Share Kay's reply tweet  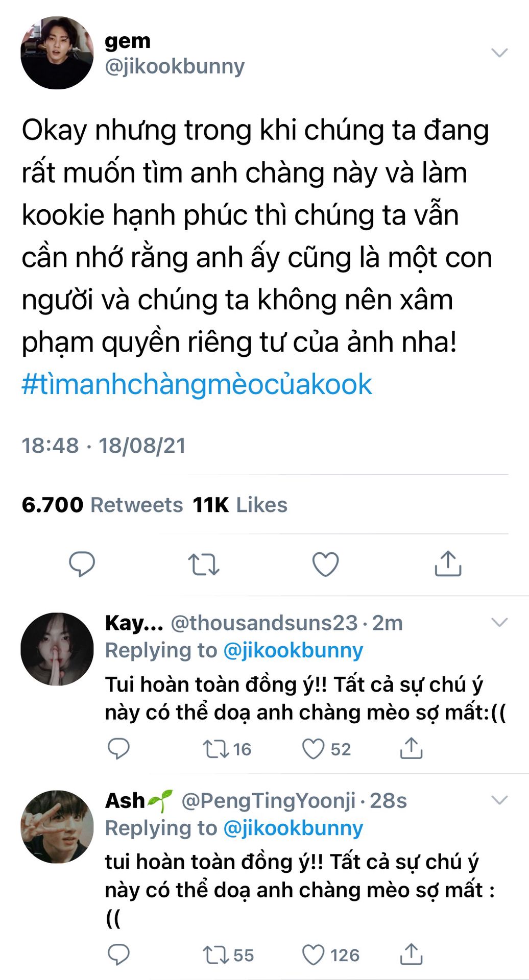tap(411, 748)
